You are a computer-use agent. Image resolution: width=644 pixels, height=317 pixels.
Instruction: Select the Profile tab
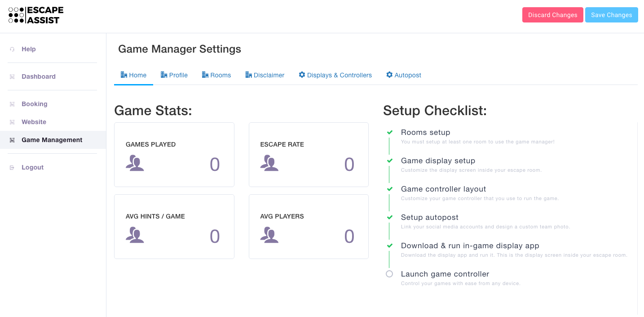(x=174, y=75)
